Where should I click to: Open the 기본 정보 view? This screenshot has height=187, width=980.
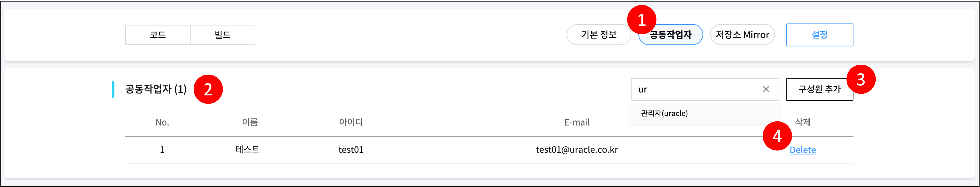(x=599, y=35)
